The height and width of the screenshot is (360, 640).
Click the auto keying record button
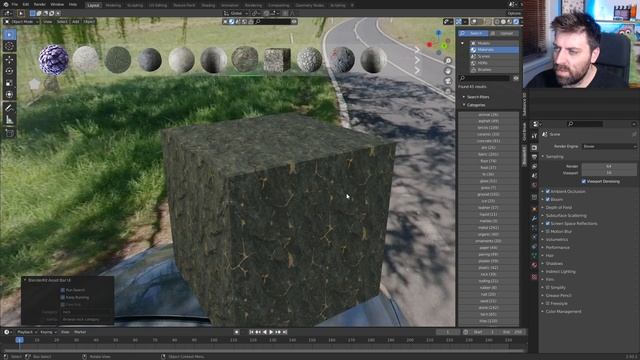(236, 332)
